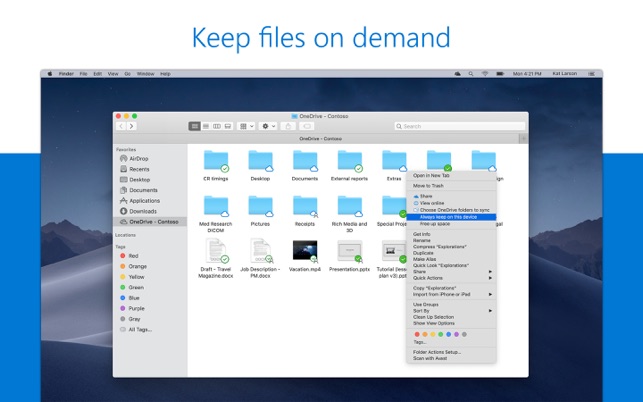Click the Share button in Finder toolbar
Image resolution: width=643 pixels, height=402 pixels.
point(288,126)
